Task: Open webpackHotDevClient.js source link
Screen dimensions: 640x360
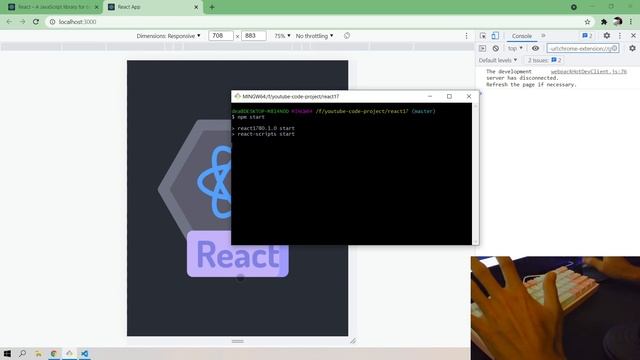Action: (589, 71)
